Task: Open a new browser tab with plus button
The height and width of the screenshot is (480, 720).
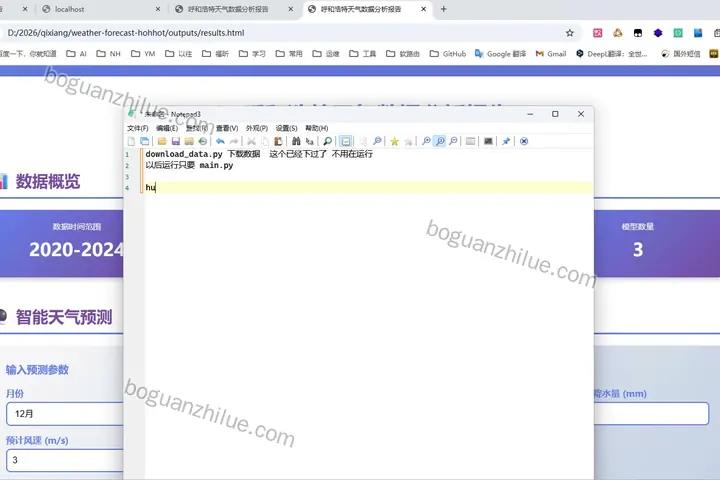Action: pos(444,9)
